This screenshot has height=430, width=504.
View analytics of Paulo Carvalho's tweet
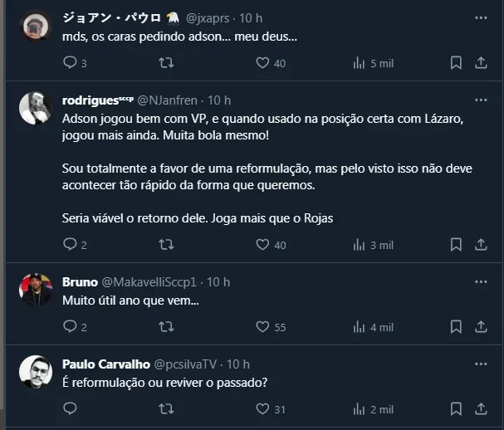coord(360,408)
